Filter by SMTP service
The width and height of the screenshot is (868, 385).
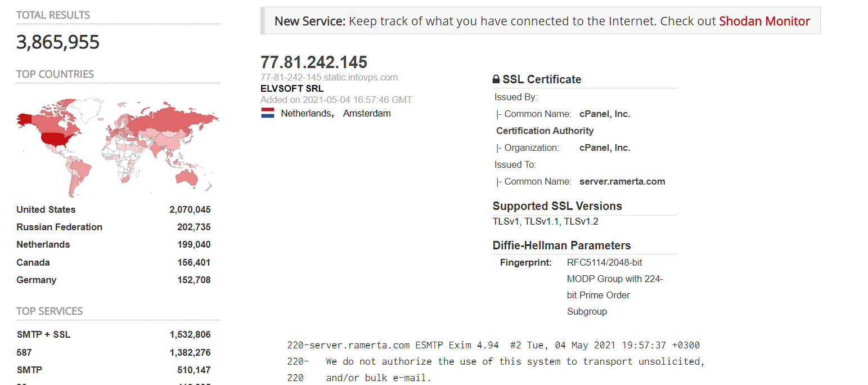[29, 370]
